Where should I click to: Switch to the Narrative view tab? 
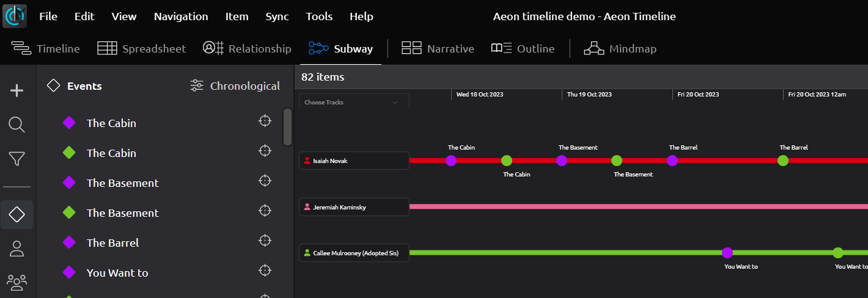438,48
